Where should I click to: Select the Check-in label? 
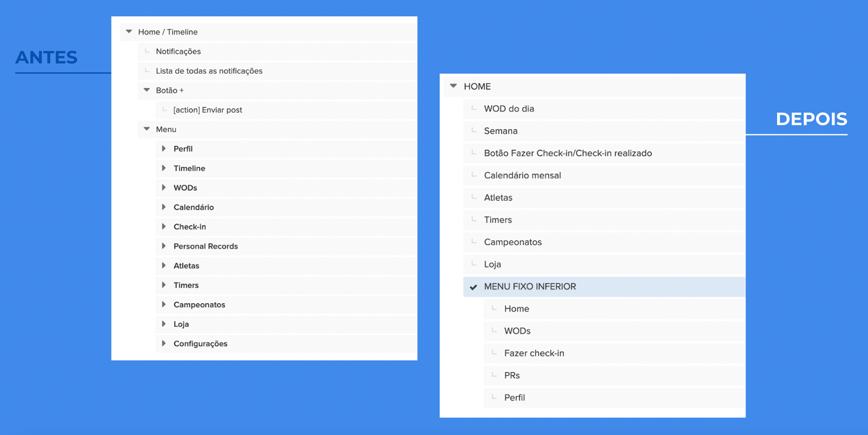pos(190,226)
